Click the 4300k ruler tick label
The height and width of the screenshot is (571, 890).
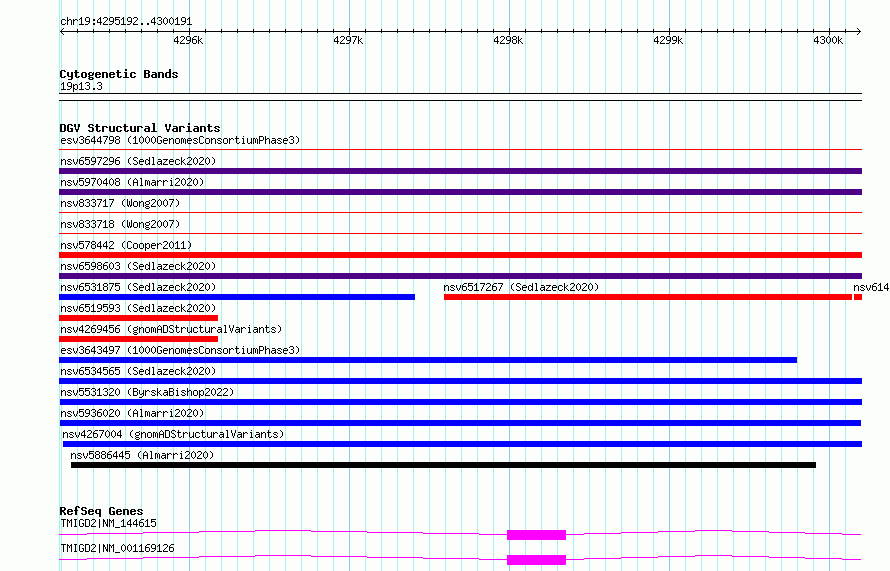pyautogui.click(x=828, y=40)
